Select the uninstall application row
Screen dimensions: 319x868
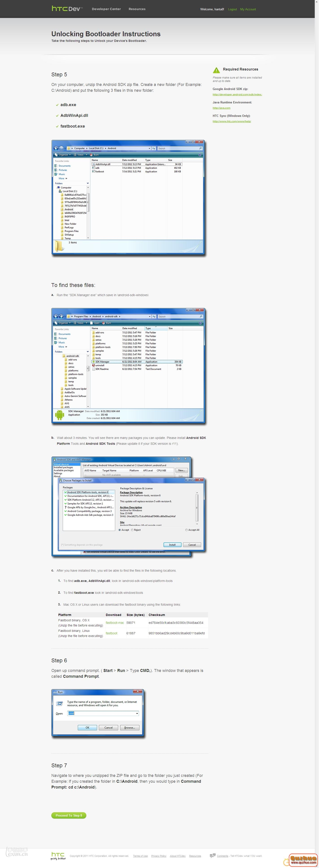137,365
